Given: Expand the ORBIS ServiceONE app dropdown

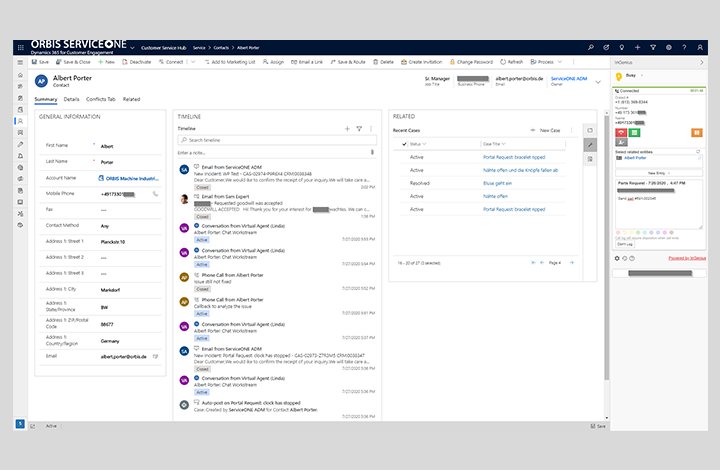Looking at the screenshot, I should tap(133, 47).
